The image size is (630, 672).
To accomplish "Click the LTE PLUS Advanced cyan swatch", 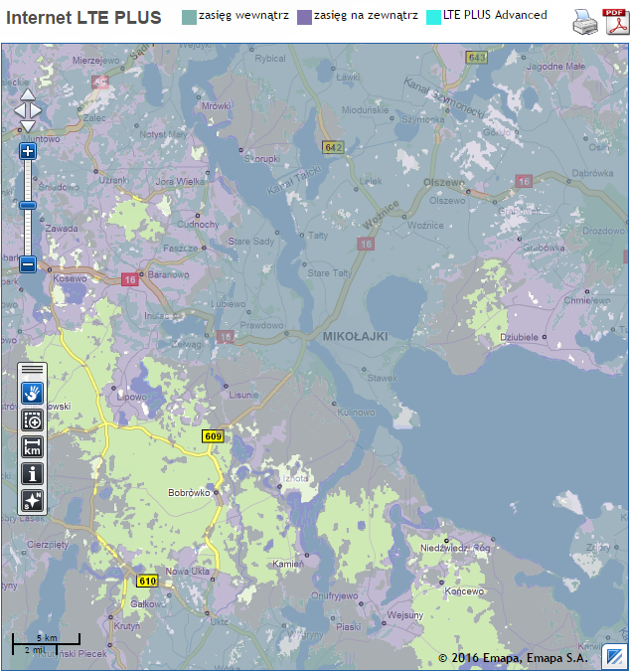I will pos(433,17).
